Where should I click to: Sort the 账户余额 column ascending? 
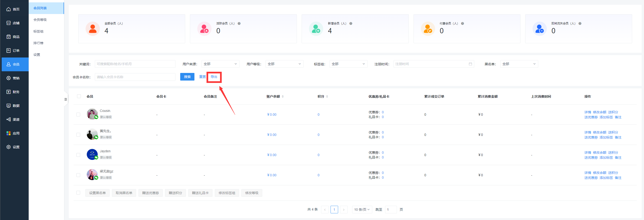(283, 95)
